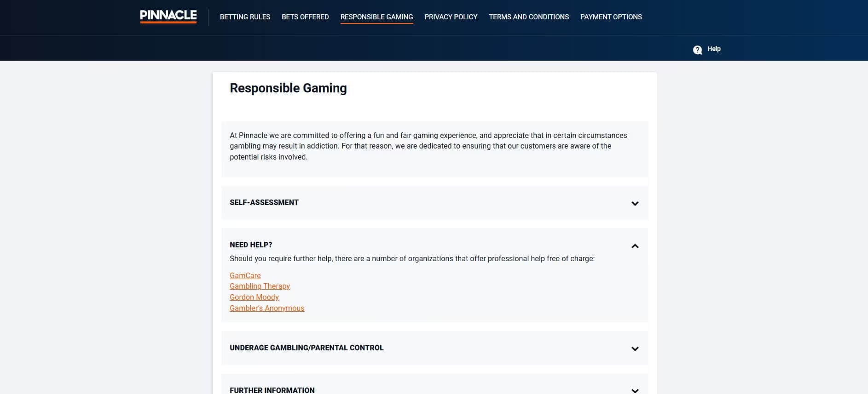Go to Bets Offered page
Viewport: 868px width, 394px height.
point(305,17)
